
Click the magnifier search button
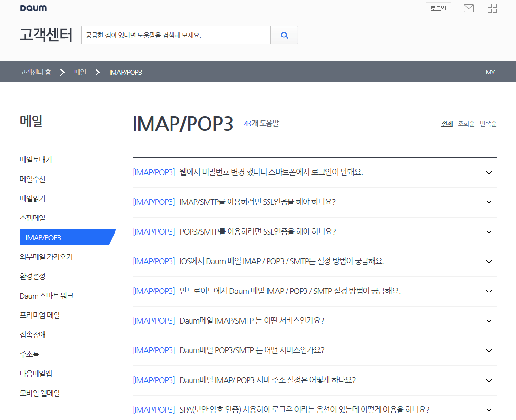click(x=285, y=35)
